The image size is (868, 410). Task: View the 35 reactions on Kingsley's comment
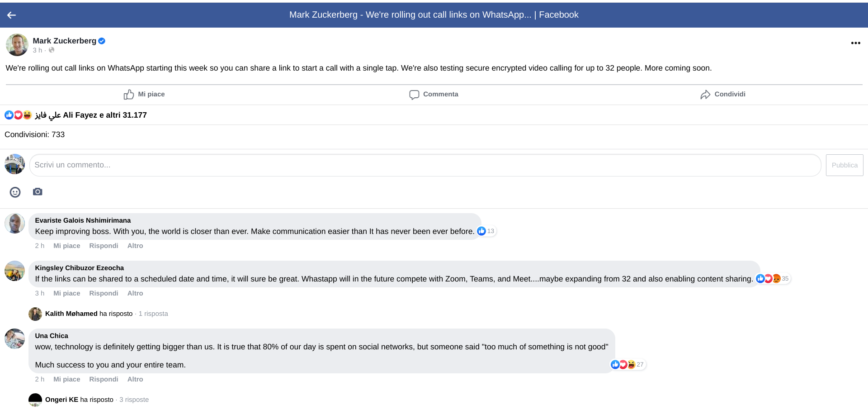773,279
